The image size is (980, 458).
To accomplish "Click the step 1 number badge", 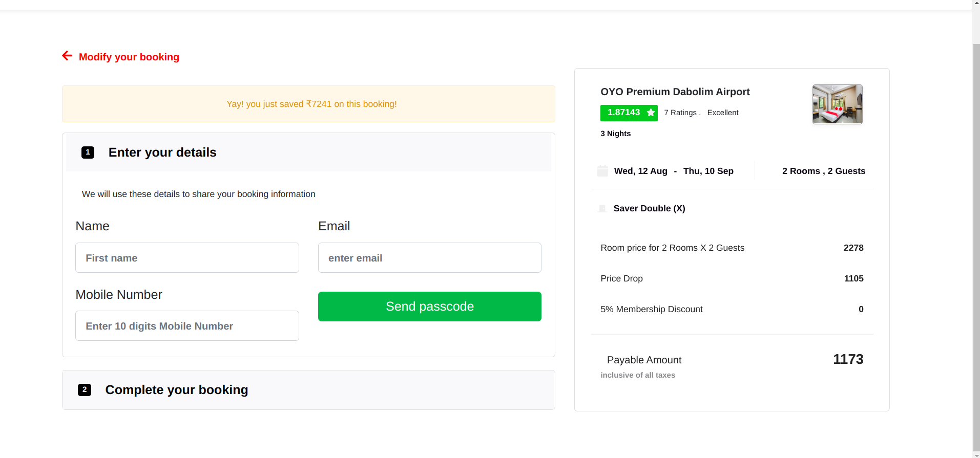I will (88, 152).
